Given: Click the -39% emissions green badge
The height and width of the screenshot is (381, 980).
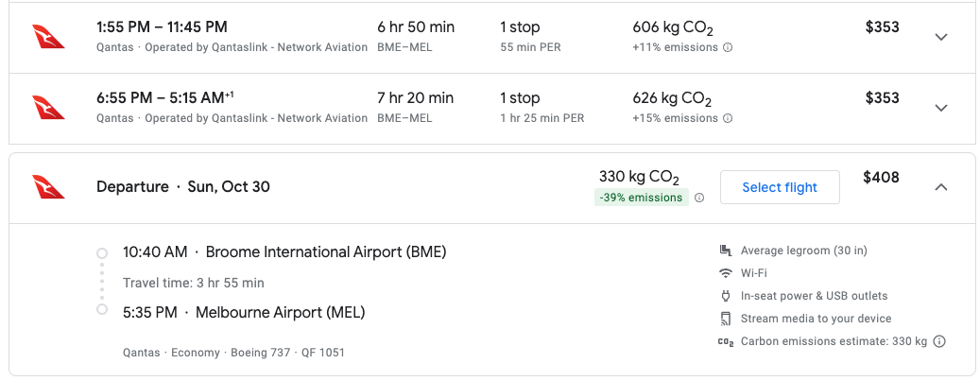Looking at the screenshot, I should click(641, 198).
